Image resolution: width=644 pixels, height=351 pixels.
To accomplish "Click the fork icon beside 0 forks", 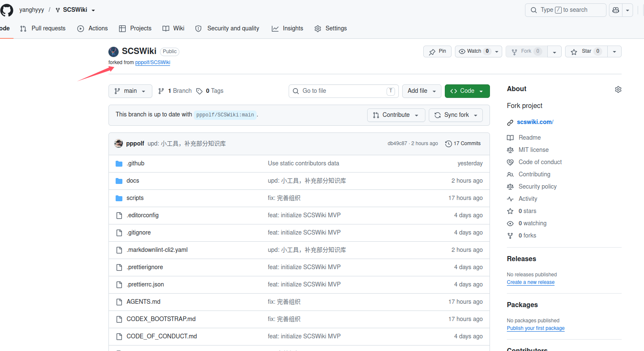I will [510, 235].
